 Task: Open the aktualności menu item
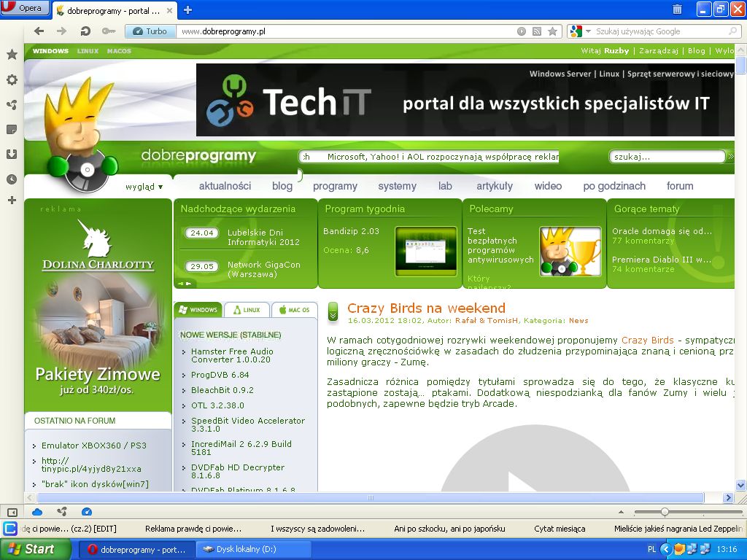[x=225, y=186]
